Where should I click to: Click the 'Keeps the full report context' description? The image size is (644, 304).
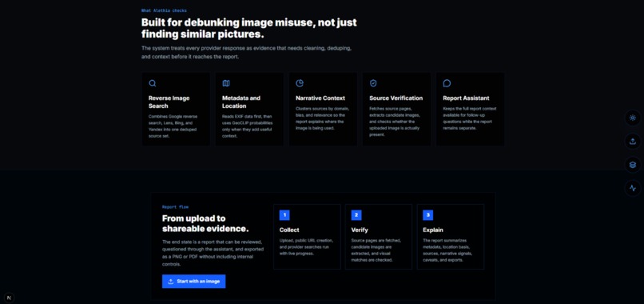(x=470, y=118)
